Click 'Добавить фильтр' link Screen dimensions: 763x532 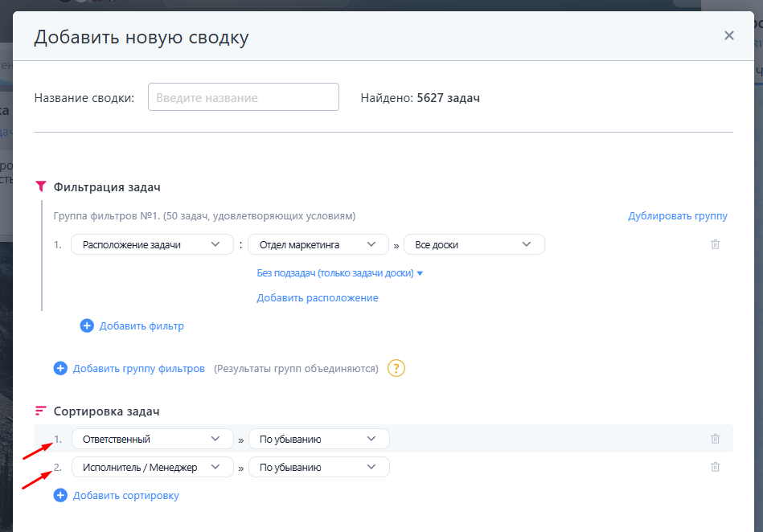point(142,325)
